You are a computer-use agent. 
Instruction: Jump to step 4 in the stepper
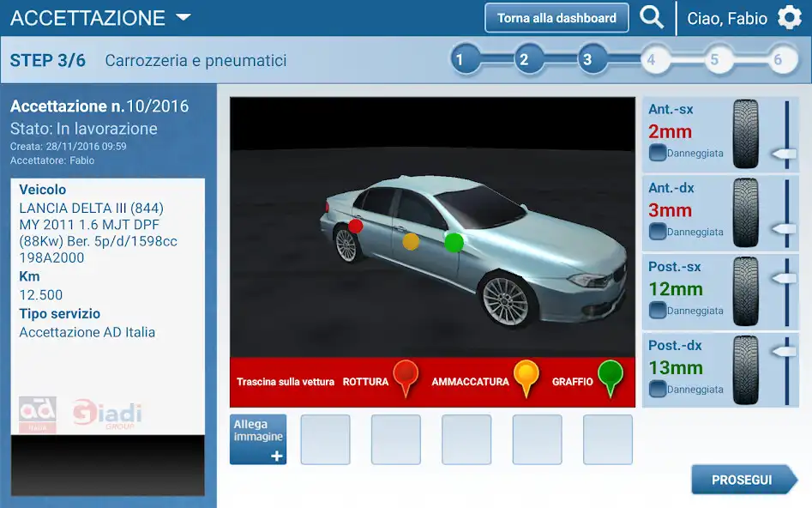(651, 60)
